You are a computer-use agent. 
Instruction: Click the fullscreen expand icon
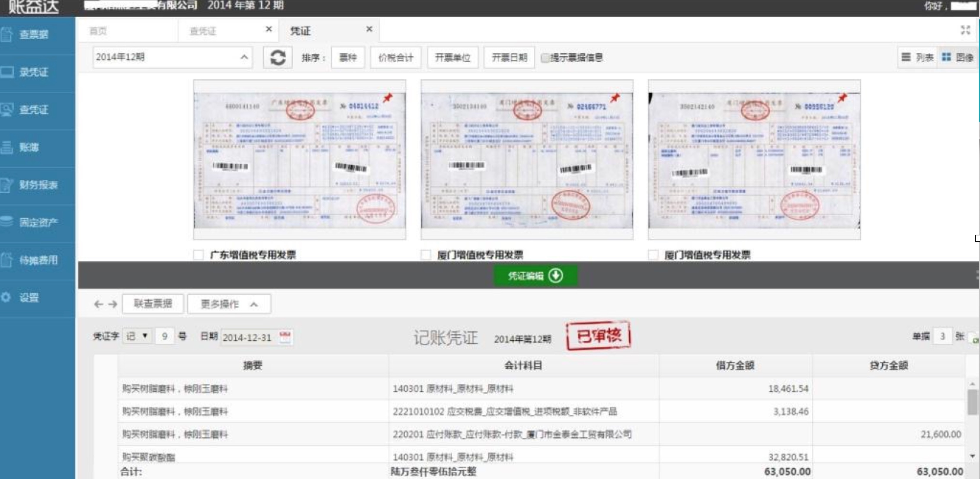[x=965, y=30]
